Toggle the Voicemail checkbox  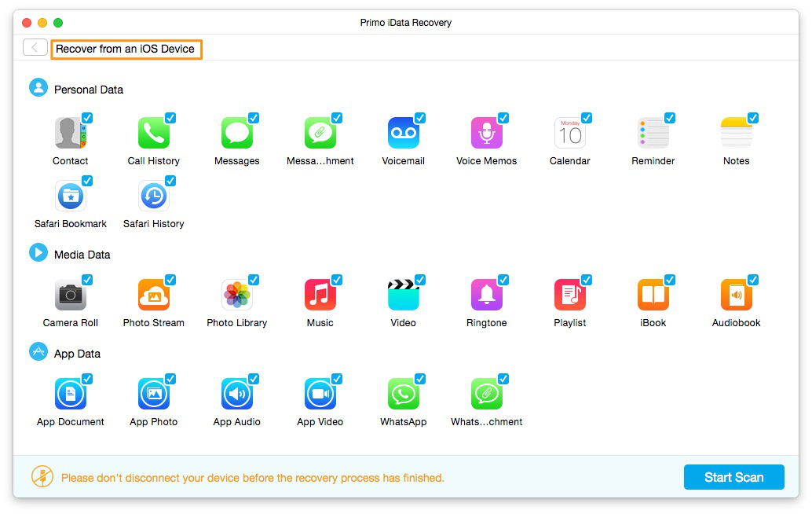[x=420, y=118]
